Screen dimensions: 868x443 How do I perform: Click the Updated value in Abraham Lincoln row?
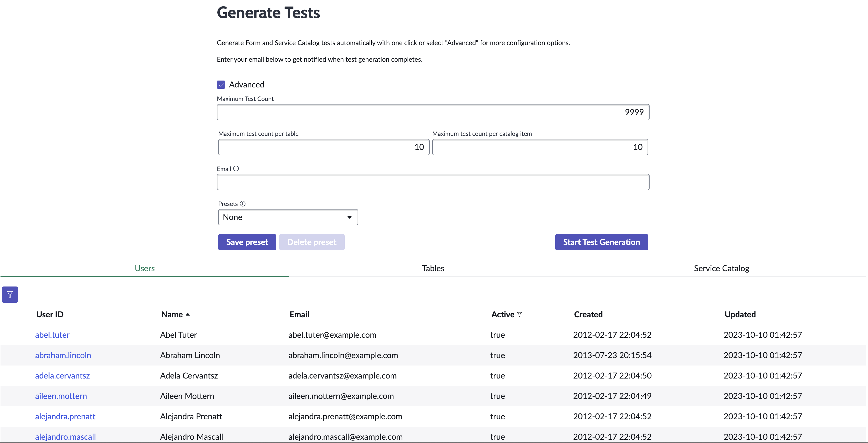click(763, 355)
